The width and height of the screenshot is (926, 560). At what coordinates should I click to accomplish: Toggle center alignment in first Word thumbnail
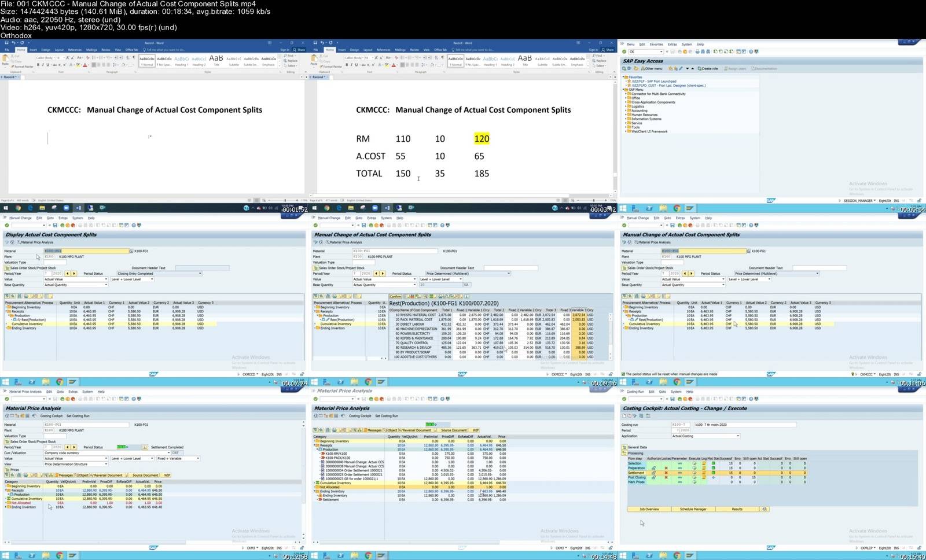[99, 65]
